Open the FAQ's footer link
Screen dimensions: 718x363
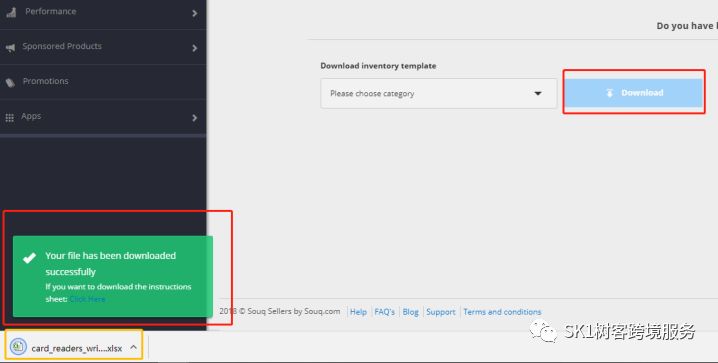tap(385, 312)
